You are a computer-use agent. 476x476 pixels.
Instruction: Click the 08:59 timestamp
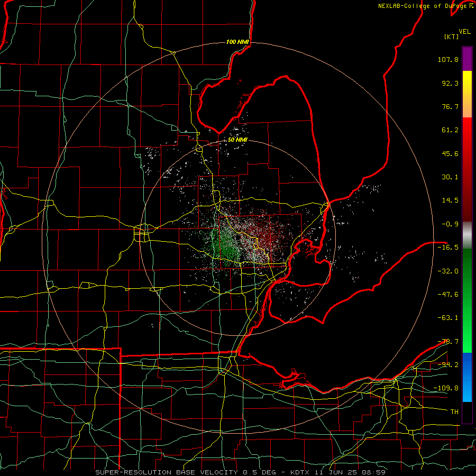[x=374, y=472]
